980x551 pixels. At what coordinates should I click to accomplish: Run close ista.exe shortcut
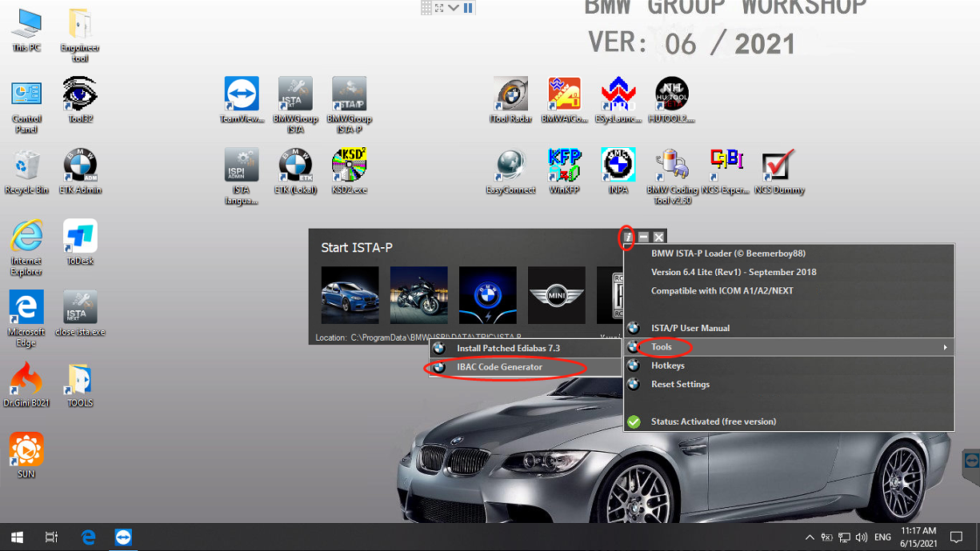pyautogui.click(x=80, y=313)
